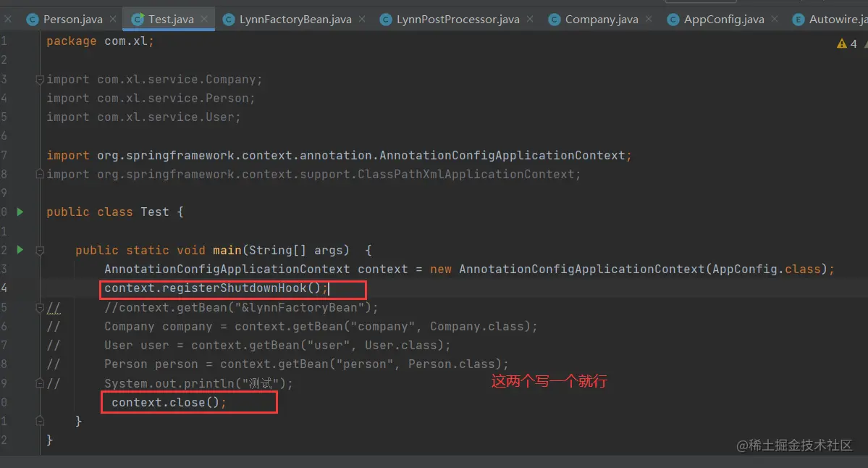Click the Company.java class icon
This screenshot has width=868, height=468.
point(554,20)
